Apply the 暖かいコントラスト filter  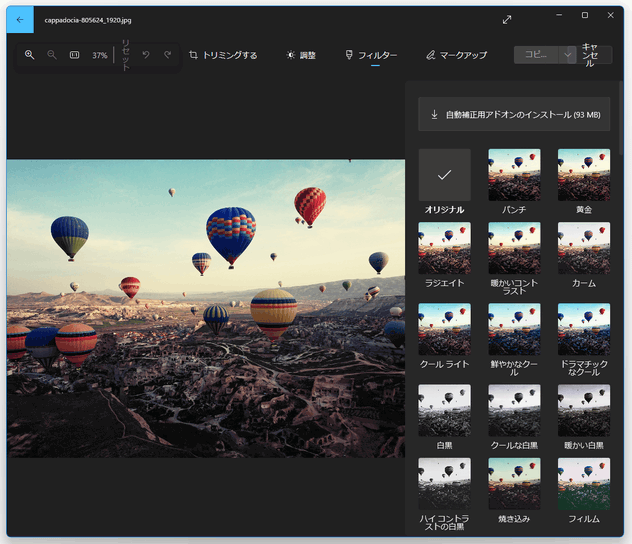(514, 248)
